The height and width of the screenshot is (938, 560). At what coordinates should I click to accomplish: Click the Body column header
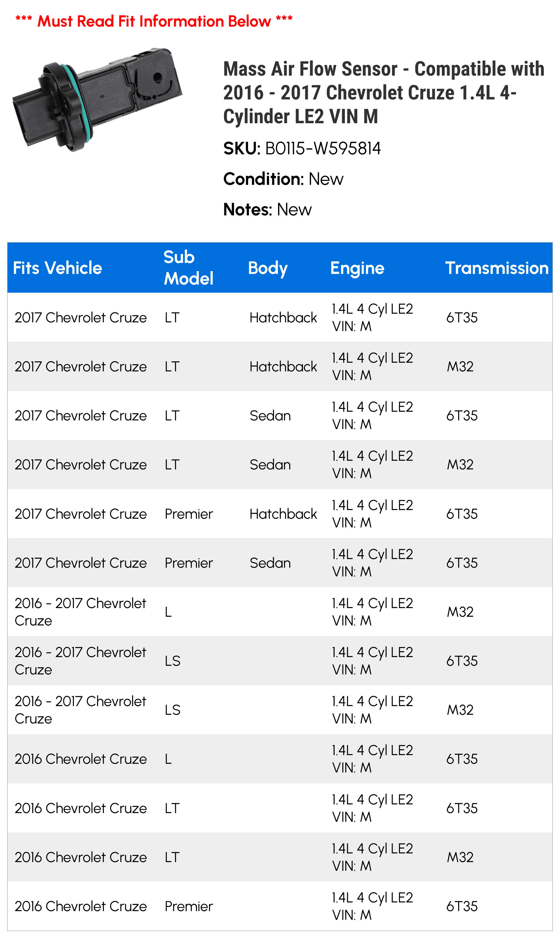click(268, 268)
